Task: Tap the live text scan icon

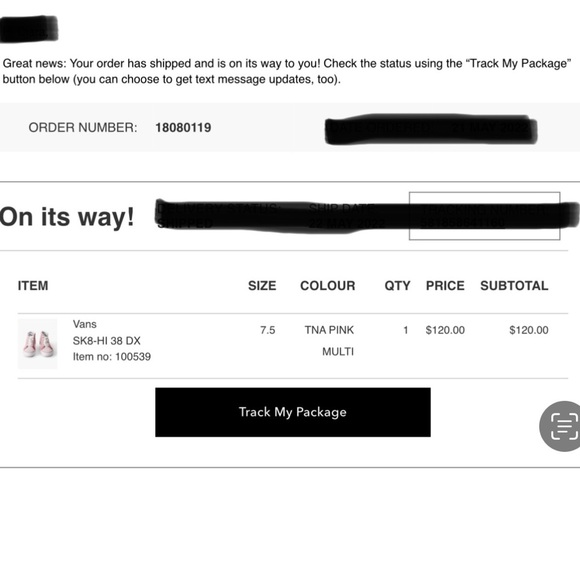Action: (561, 426)
